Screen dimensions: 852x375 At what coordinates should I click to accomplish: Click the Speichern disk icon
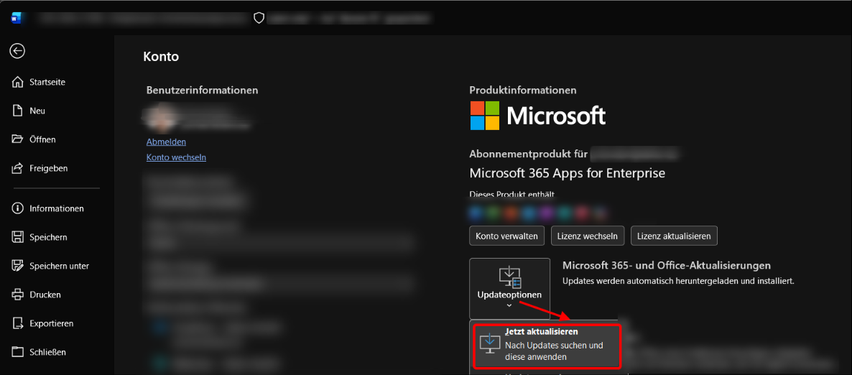coord(18,238)
